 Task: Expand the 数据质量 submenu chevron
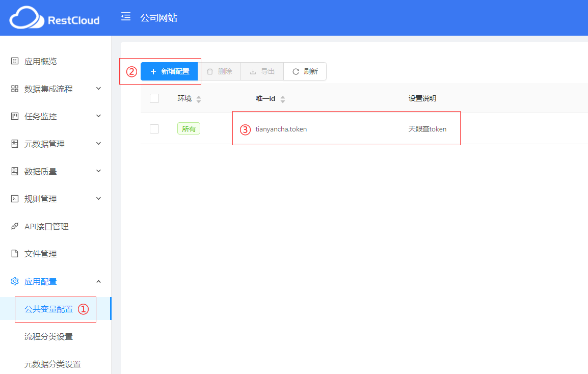pos(99,171)
